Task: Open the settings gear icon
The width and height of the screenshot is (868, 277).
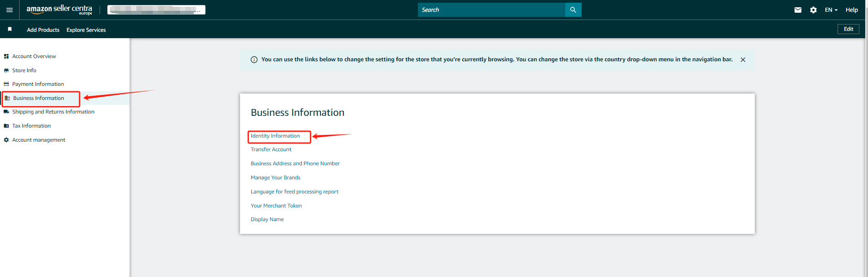Action: 813,10
